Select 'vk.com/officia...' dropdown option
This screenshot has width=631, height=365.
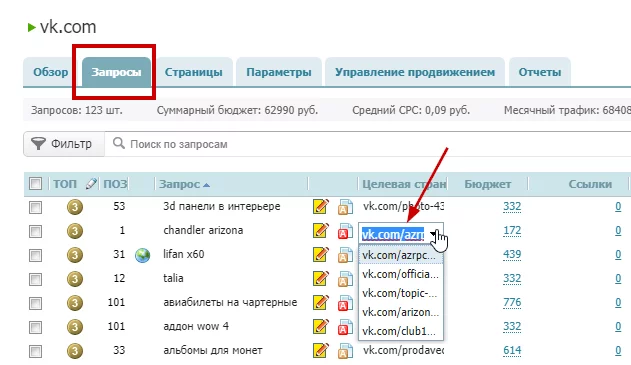point(401,274)
